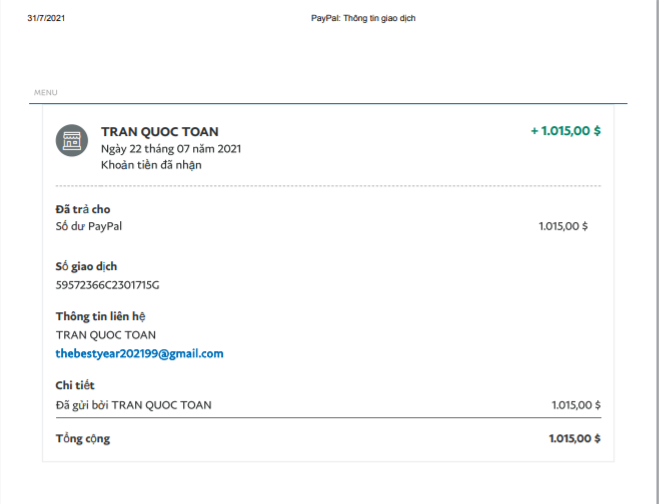
Task: Click the Số giao dịch heading
Action: (87, 266)
